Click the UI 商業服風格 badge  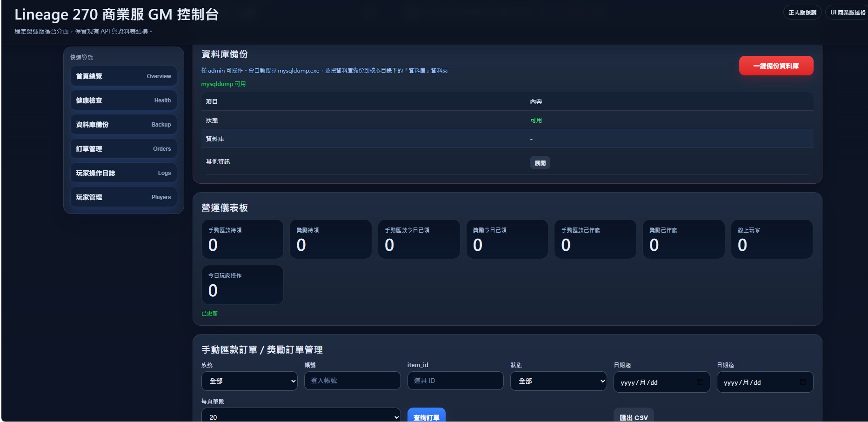[x=847, y=13]
